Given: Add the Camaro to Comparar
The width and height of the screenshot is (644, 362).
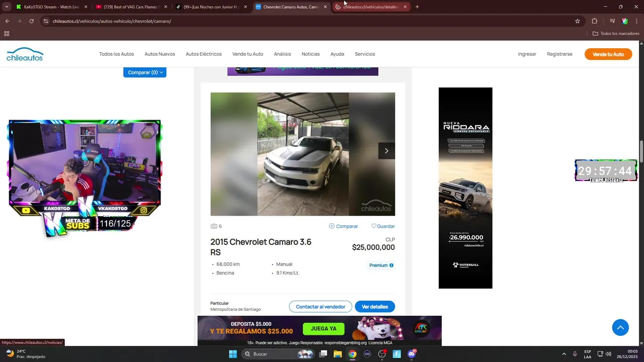Looking at the screenshot, I should tap(343, 226).
